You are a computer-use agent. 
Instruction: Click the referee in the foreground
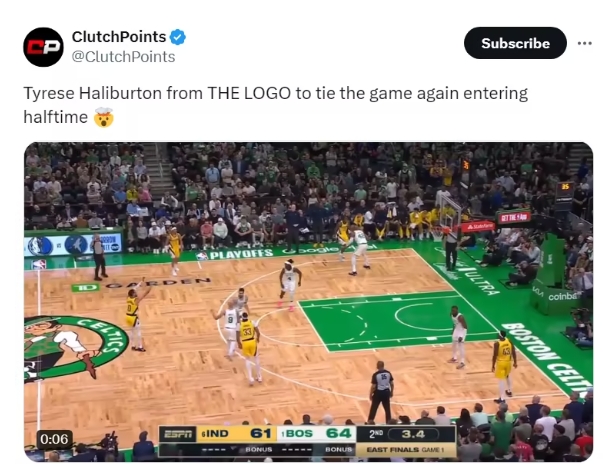click(381, 392)
